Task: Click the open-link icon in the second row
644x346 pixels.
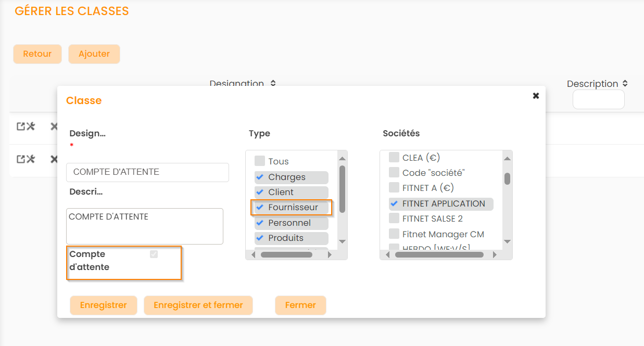Action: click(20, 159)
